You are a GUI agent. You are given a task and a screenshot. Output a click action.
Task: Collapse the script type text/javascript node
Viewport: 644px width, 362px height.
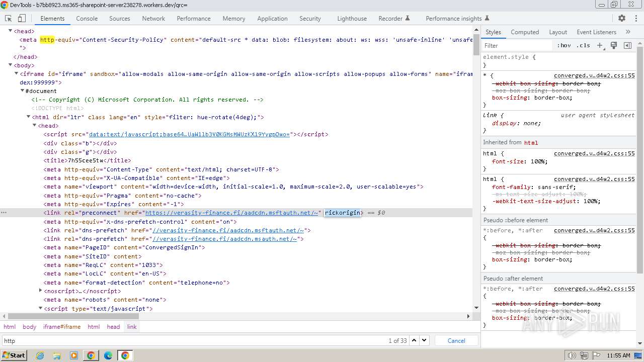click(x=40, y=309)
